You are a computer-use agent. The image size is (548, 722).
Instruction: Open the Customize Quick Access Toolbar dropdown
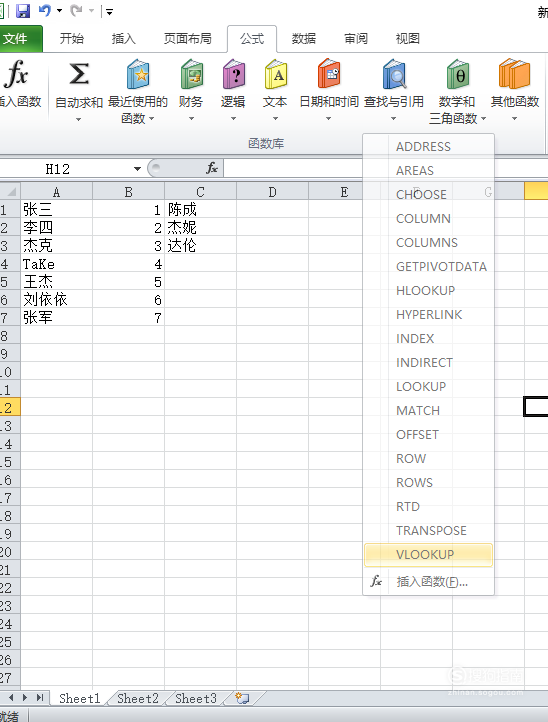109,12
